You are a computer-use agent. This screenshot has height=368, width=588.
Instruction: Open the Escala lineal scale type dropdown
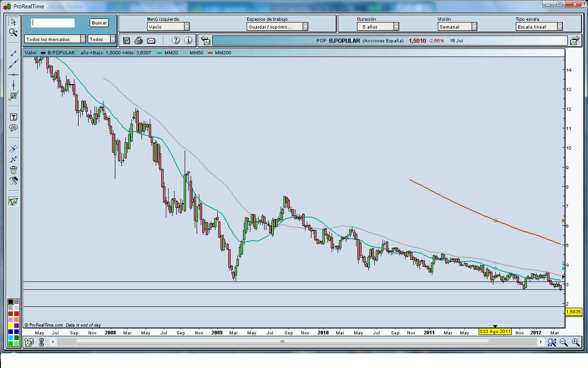click(539, 27)
